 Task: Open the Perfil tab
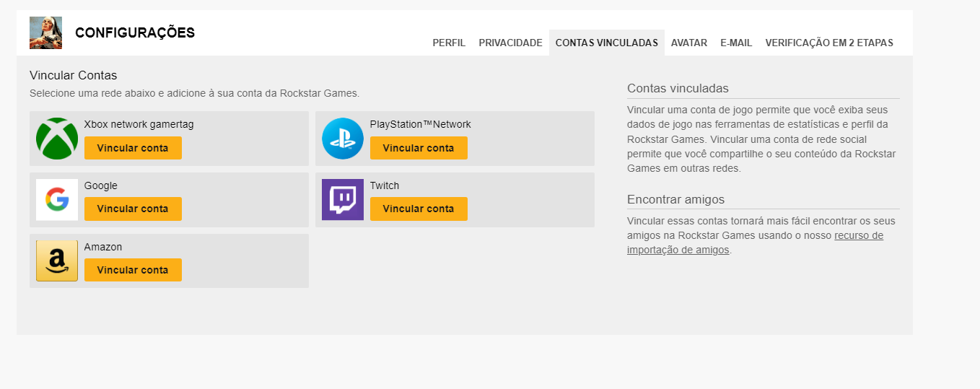click(449, 43)
